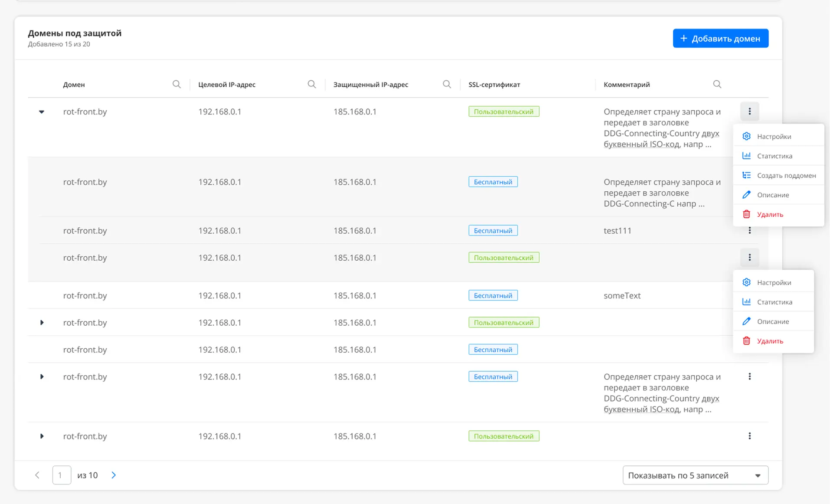The image size is (830, 504).
Task: Click the SSL-сертификат column header
Action: click(494, 85)
